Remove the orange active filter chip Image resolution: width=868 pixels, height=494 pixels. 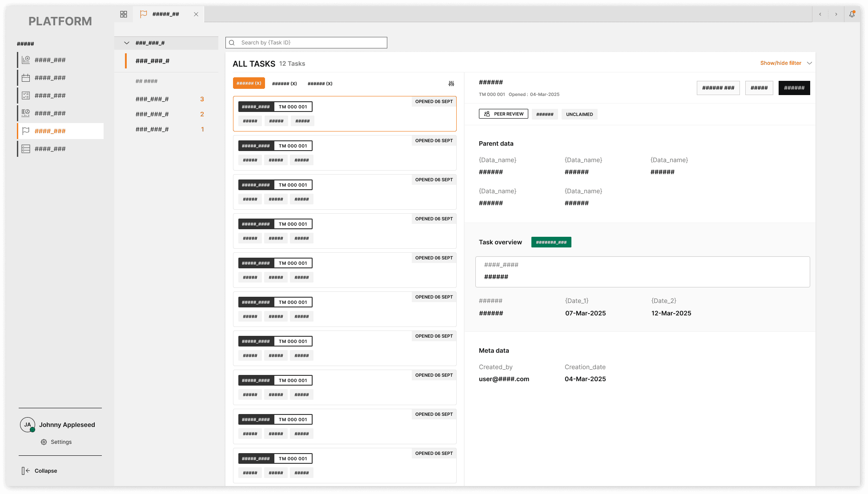pos(249,84)
